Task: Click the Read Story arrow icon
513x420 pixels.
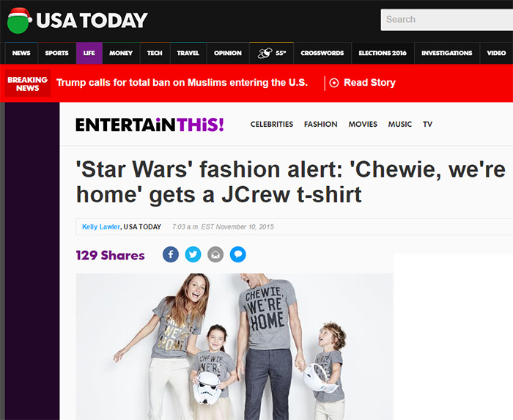Action: coord(333,83)
